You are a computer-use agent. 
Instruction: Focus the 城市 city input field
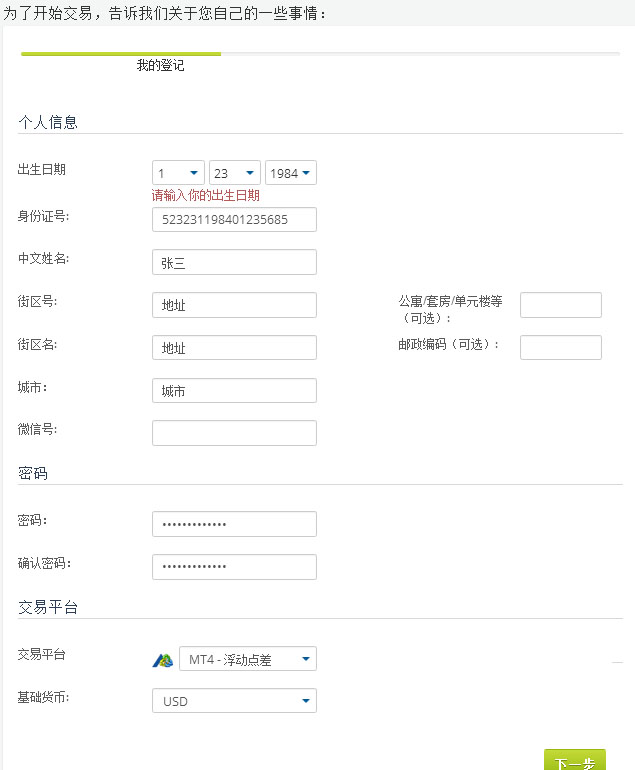(234, 390)
